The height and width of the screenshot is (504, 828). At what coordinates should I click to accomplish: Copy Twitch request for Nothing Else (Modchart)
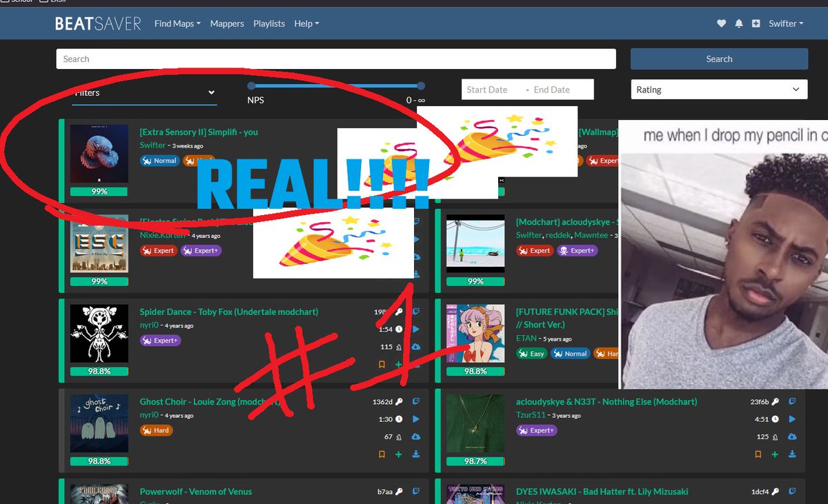(x=792, y=401)
